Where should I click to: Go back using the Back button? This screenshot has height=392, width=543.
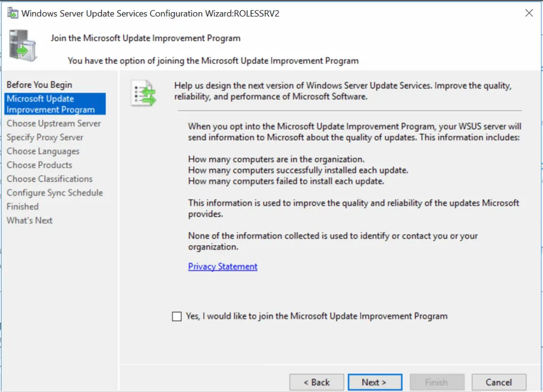coord(317,382)
